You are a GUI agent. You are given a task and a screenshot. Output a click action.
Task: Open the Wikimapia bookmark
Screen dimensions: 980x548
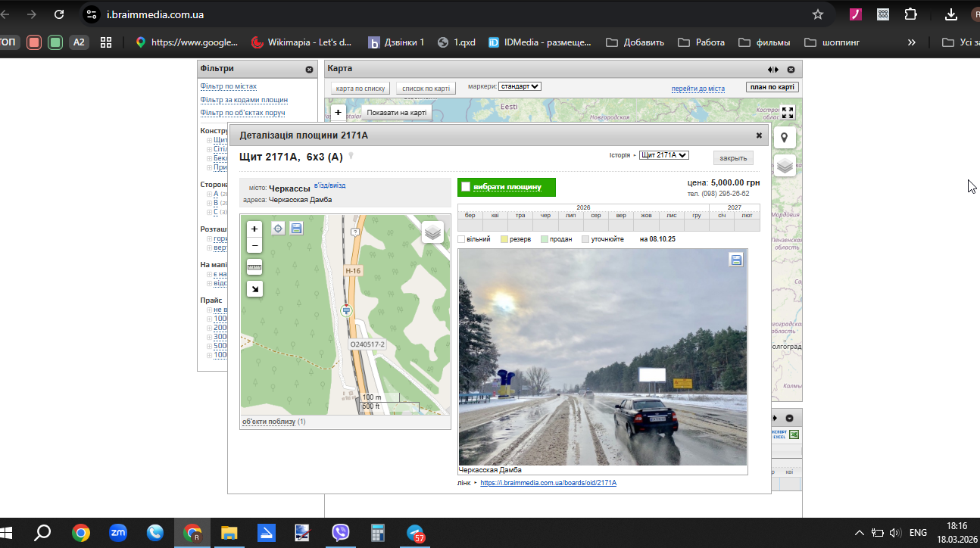pos(301,42)
